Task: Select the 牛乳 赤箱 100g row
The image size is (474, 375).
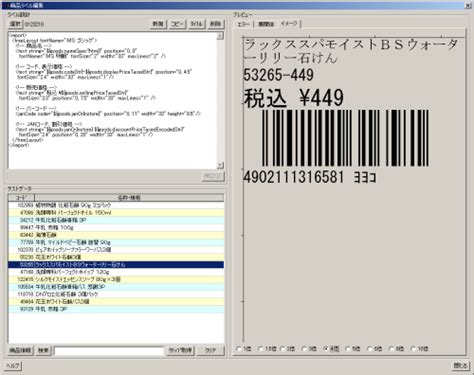Action: (116, 227)
